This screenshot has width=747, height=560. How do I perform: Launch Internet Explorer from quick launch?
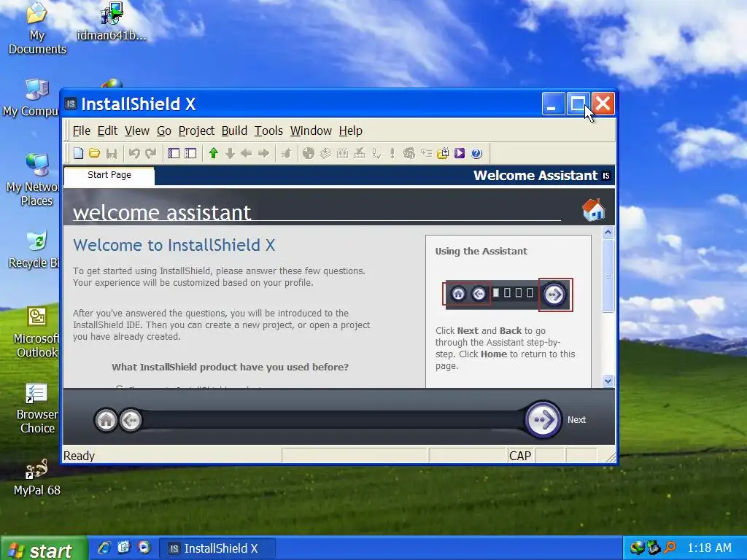(104, 548)
